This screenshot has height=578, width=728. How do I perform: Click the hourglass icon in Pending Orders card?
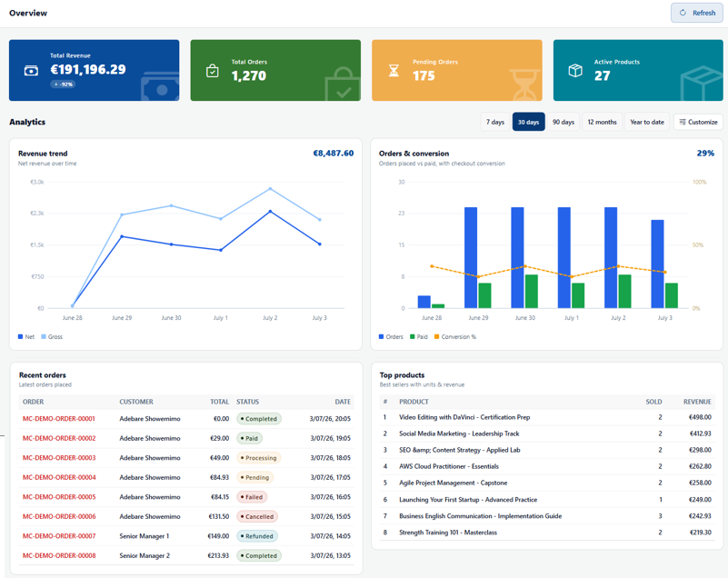coord(394,71)
